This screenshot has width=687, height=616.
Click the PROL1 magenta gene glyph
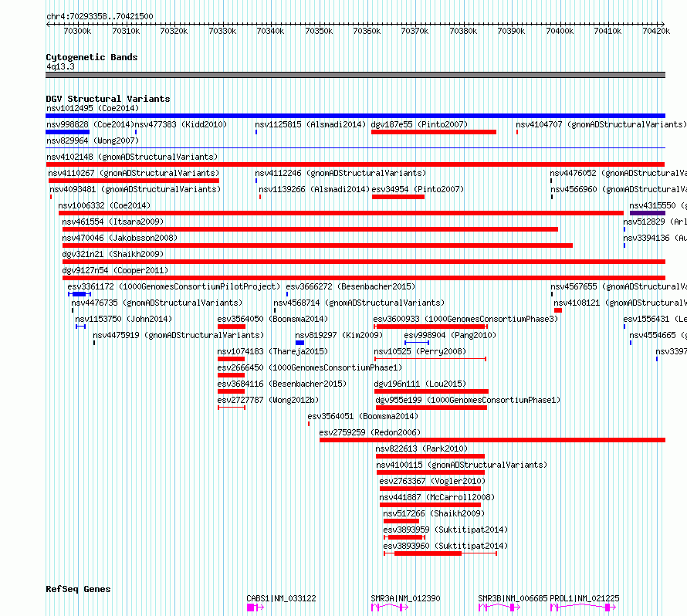583,608
